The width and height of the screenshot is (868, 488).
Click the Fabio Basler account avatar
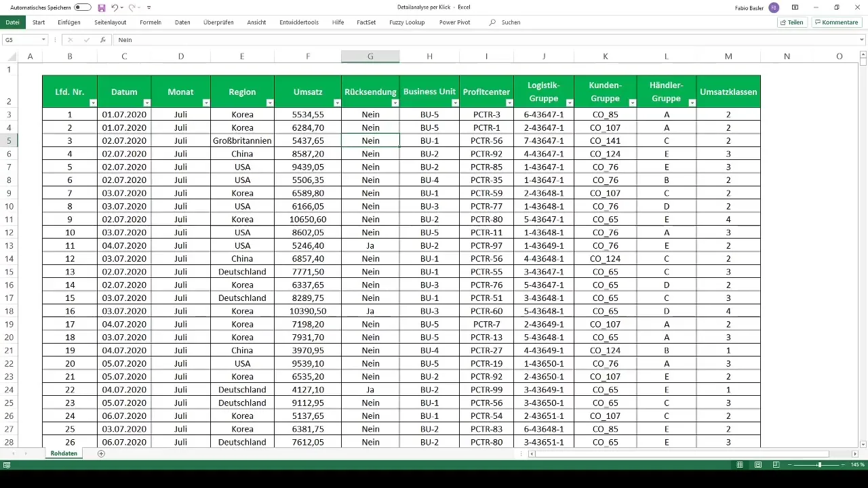click(774, 7)
